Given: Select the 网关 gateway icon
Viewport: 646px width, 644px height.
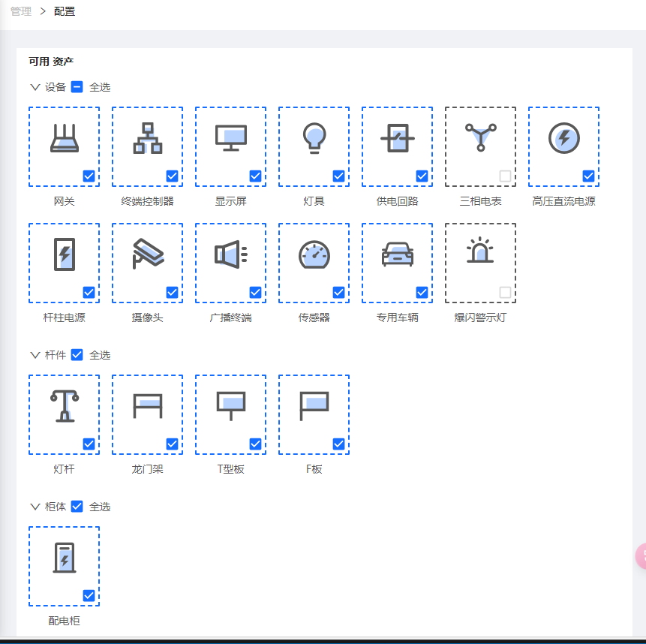Looking at the screenshot, I should click(x=65, y=138).
